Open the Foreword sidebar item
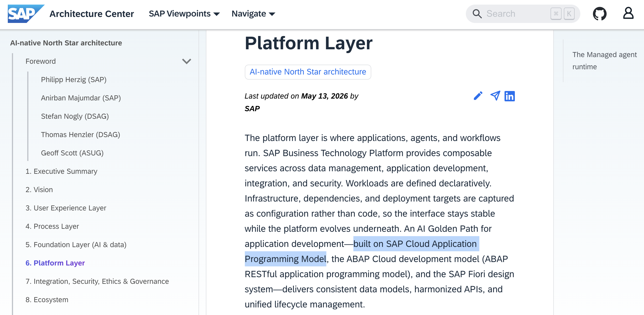The image size is (644, 315). [41, 61]
